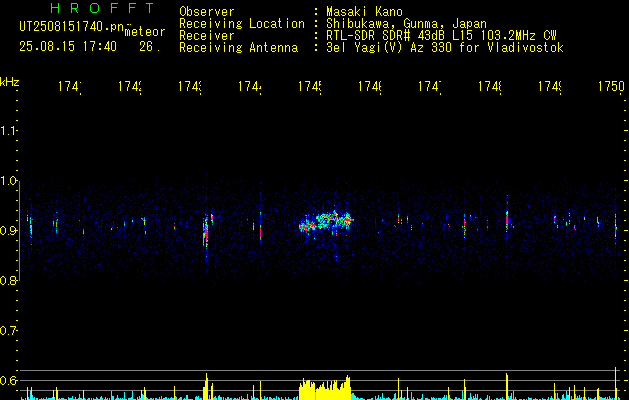Click the HROFFT title text
The height and width of the screenshot is (400, 629).
[102, 8]
